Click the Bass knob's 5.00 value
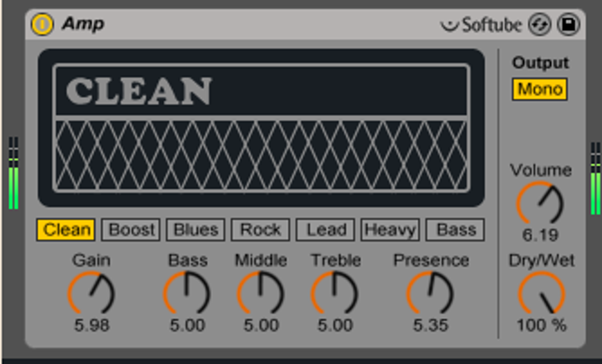Screen dimensions: 602x364 187,326
